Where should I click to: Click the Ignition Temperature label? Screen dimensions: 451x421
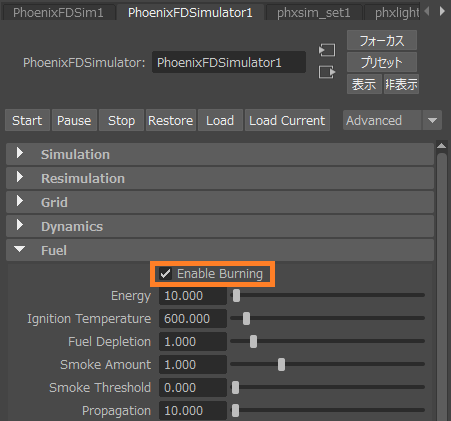pyautogui.click(x=89, y=319)
